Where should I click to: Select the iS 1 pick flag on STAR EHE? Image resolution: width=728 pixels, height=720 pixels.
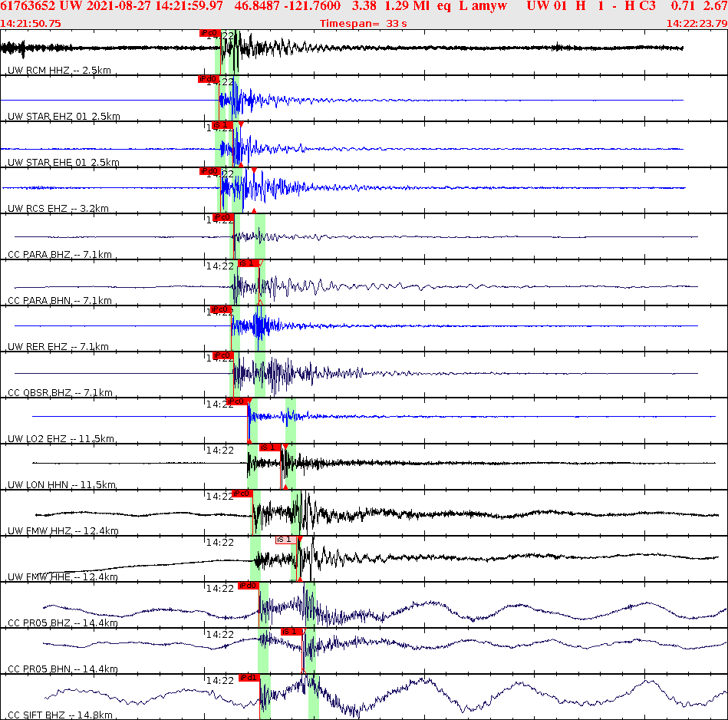[x=222, y=125]
